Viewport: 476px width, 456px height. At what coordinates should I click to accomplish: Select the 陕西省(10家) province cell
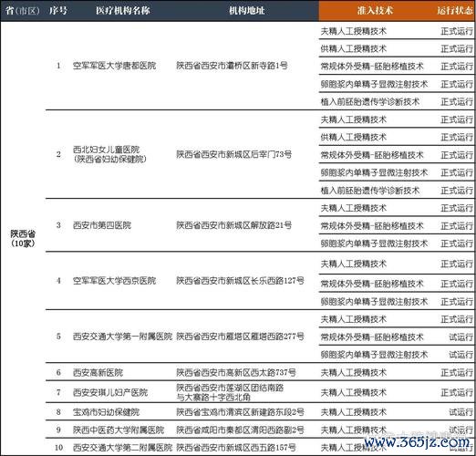23,239
